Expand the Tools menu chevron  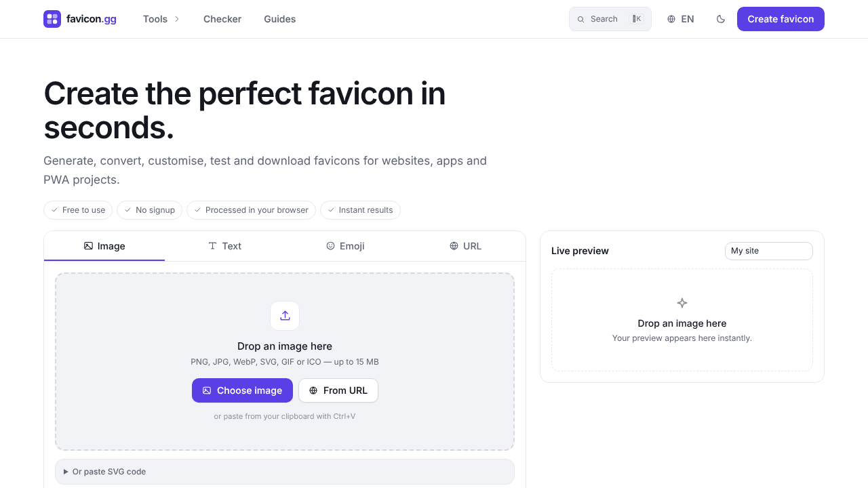click(177, 19)
